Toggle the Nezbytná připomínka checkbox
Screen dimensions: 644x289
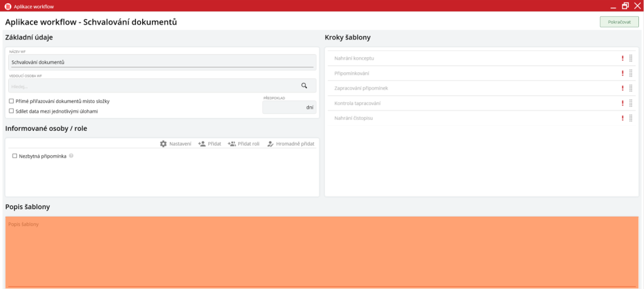[15, 156]
